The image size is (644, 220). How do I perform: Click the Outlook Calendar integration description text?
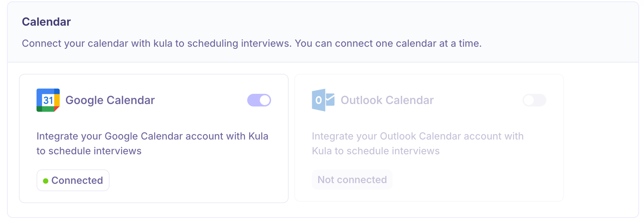pos(418,136)
